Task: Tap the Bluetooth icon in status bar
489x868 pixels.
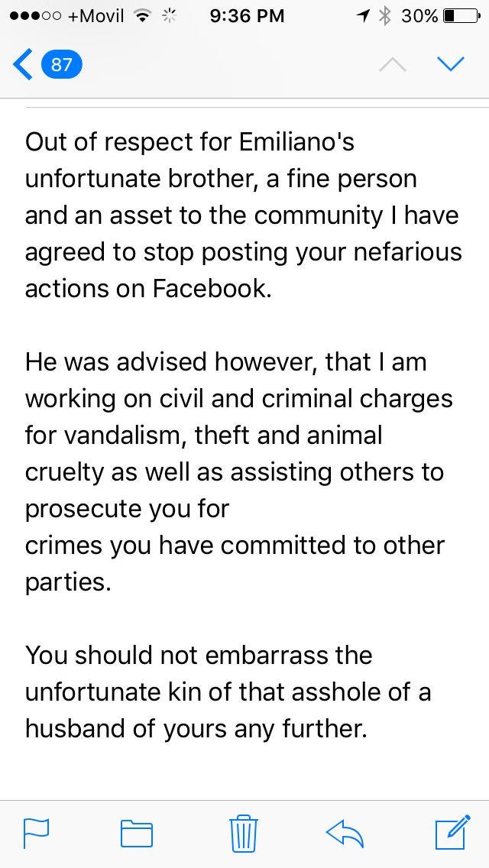Action: pos(385,16)
